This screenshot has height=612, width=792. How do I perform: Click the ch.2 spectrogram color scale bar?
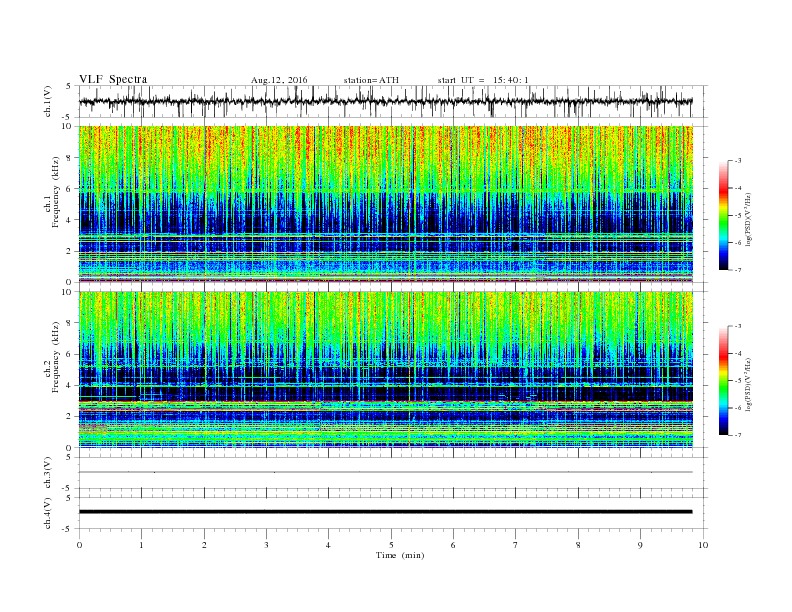pos(723,380)
